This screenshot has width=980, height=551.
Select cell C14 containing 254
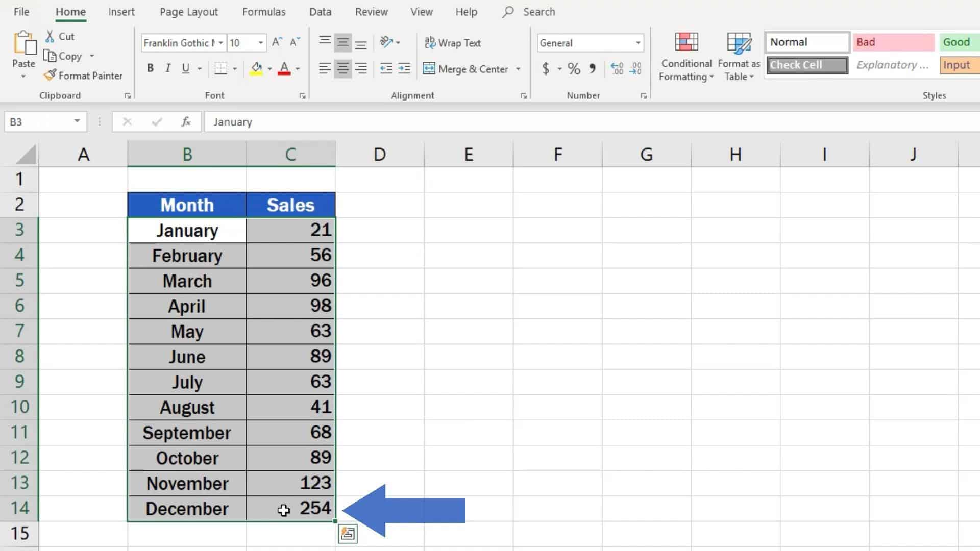(291, 508)
